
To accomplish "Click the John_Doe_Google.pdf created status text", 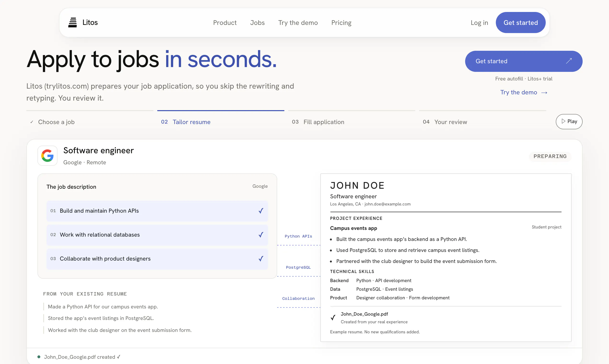I will 82,357.
